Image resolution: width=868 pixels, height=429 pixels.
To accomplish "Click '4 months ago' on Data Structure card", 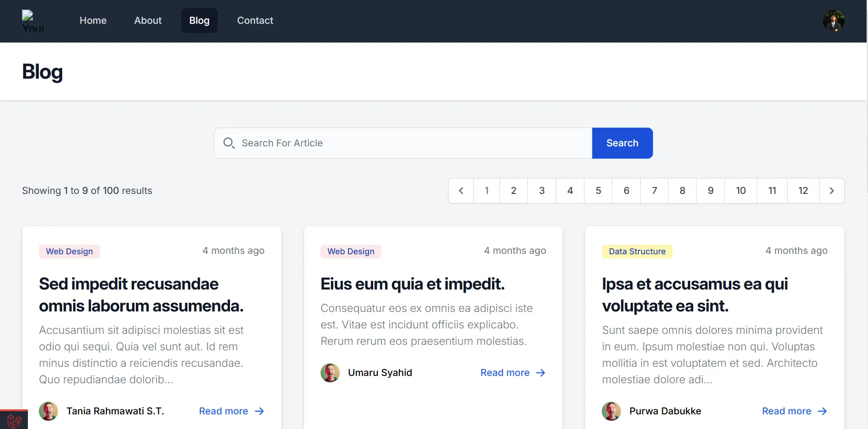I will pos(797,251).
